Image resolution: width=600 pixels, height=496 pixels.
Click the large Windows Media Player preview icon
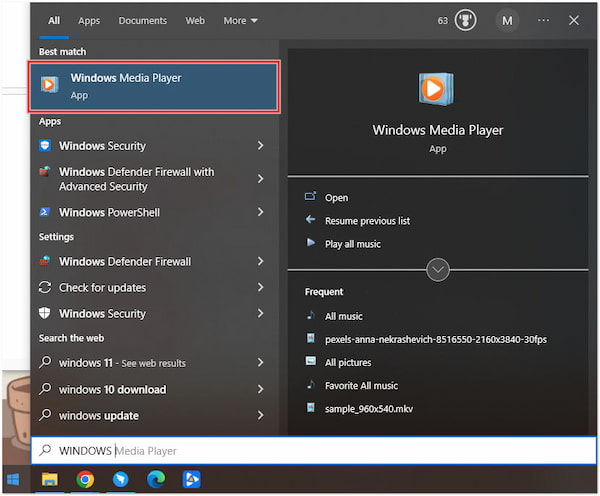click(436, 89)
